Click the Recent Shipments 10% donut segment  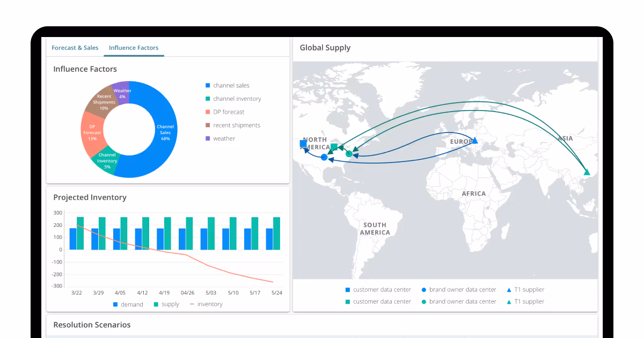(102, 101)
